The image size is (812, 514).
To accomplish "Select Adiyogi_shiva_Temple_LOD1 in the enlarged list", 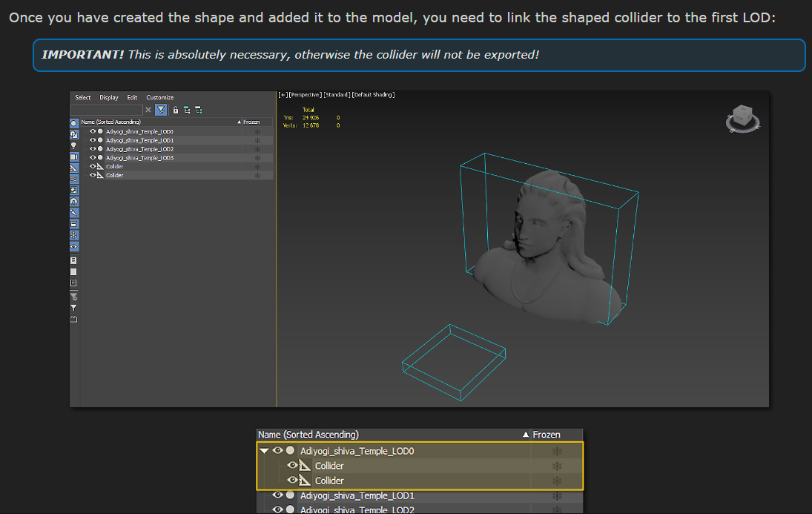I will point(357,496).
